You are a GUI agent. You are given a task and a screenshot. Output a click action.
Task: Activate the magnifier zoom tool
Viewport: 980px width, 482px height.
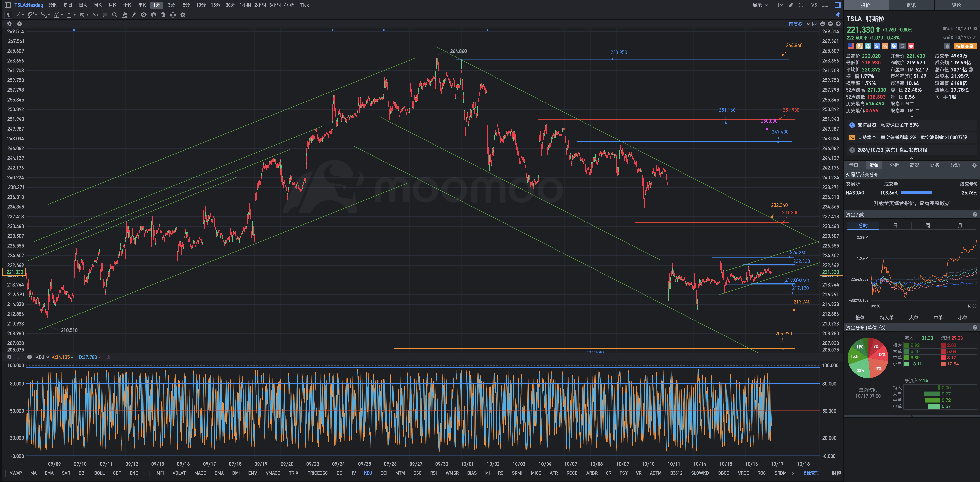[x=115, y=15]
